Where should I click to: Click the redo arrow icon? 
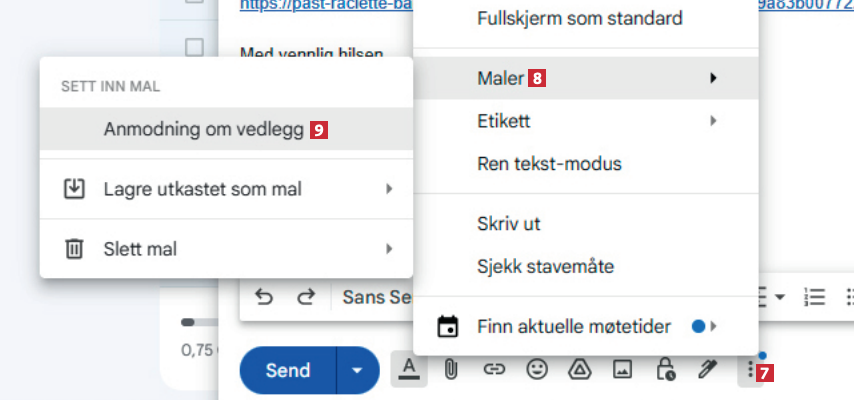coord(305,297)
